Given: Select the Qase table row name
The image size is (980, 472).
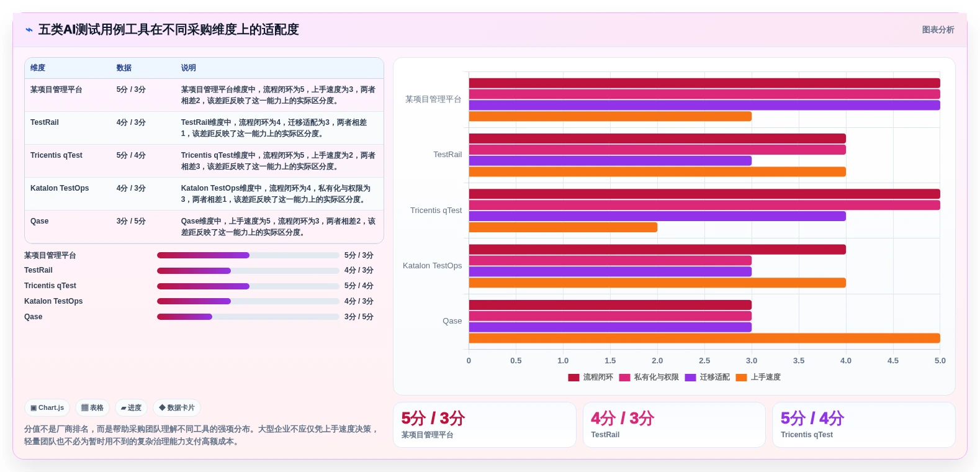Looking at the screenshot, I should point(40,221).
